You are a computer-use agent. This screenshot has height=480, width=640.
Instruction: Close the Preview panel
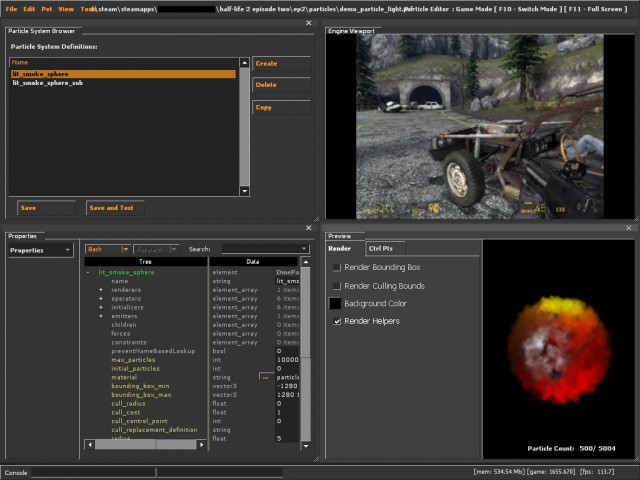[629, 228]
